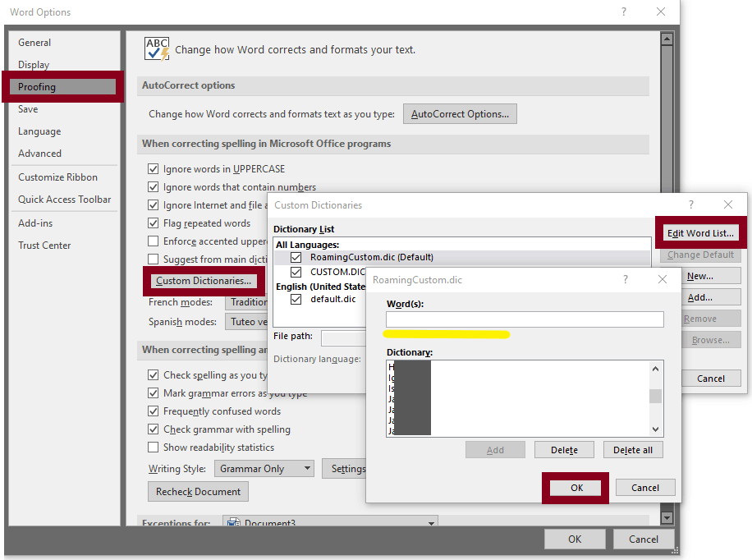Enable Suggest from main dictionary only
The image size is (752, 560).
[x=153, y=259]
